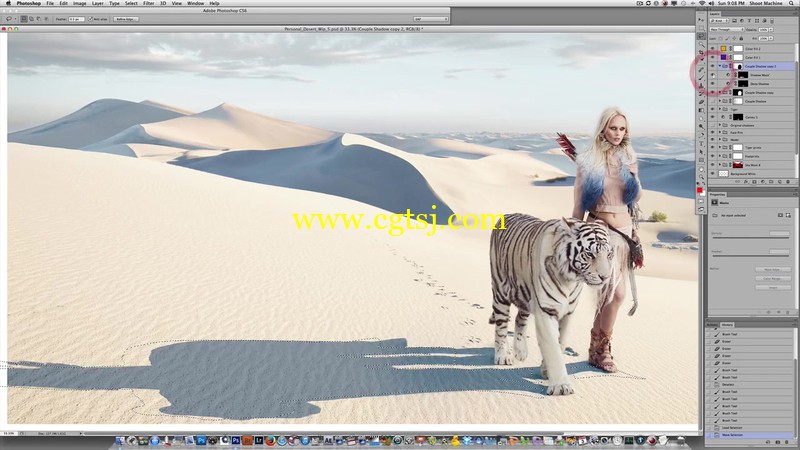Select the Crop tool

(702, 53)
